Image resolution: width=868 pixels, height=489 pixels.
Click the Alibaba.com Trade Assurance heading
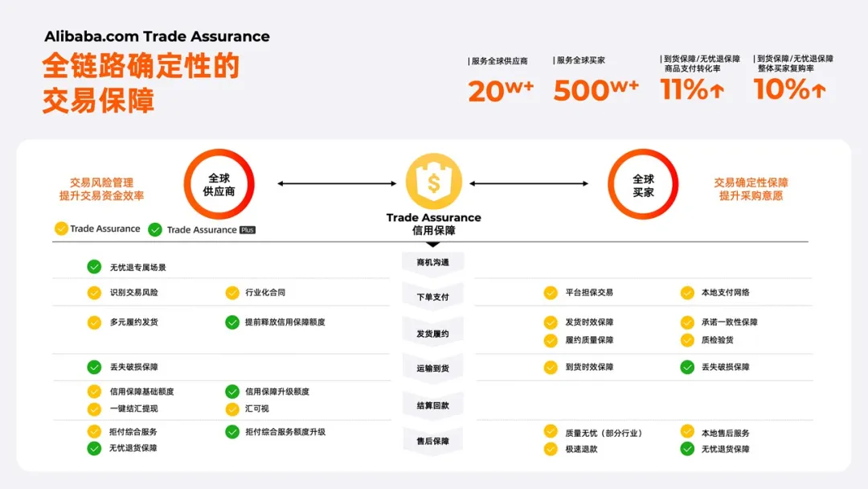click(158, 36)
